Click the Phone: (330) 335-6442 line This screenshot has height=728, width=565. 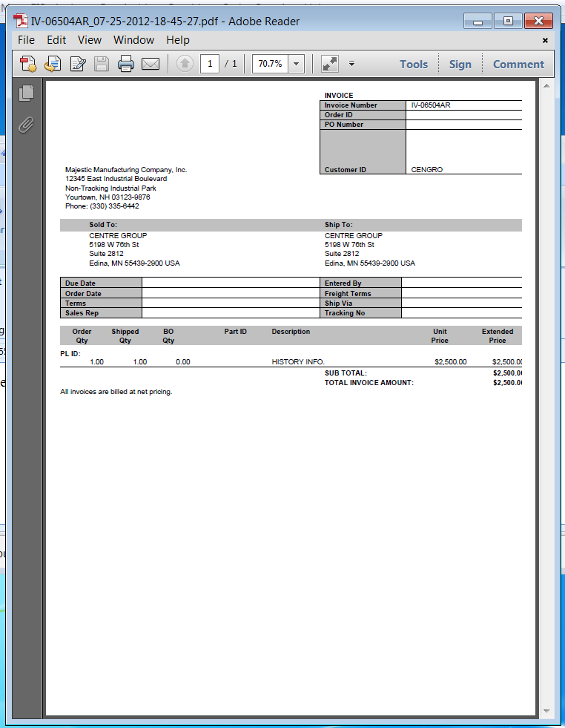[x=102, y=206]
